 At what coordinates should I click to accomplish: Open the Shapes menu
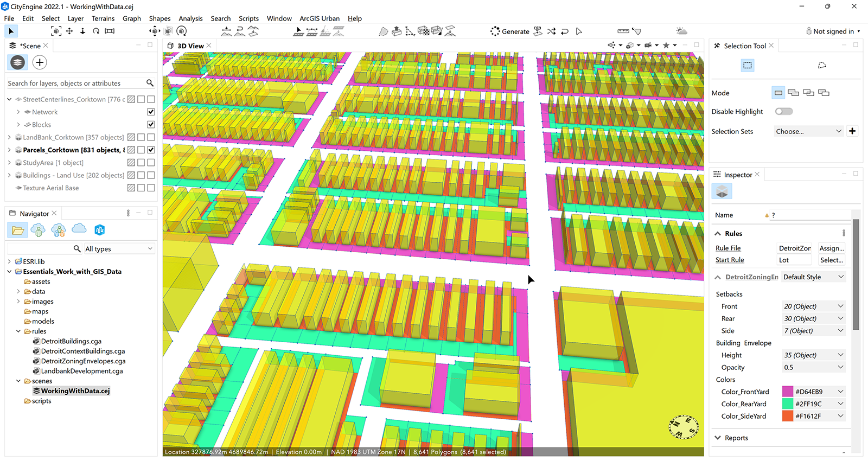coord(159,18)
